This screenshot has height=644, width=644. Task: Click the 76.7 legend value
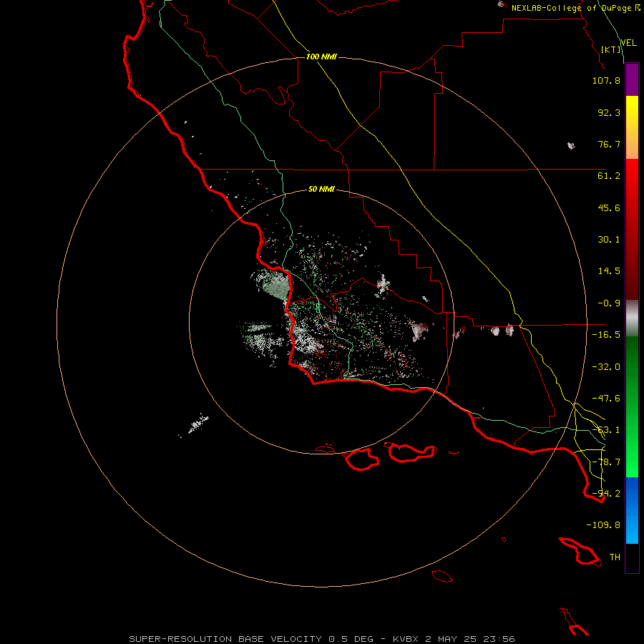[x=609, y=144]
